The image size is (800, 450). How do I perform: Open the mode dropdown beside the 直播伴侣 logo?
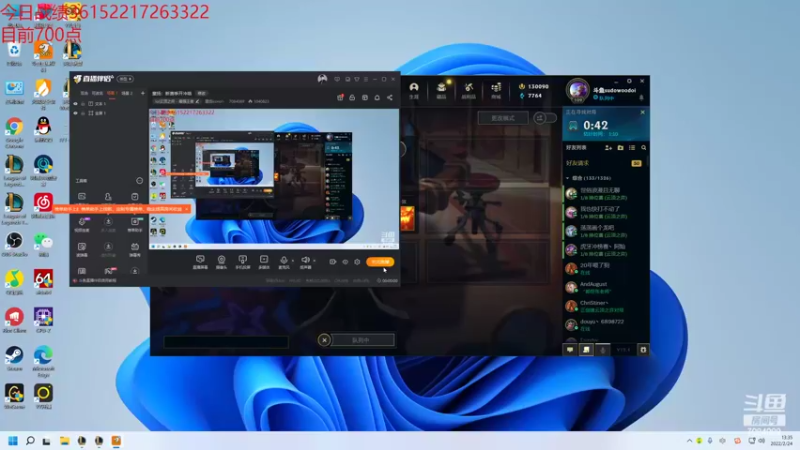point(125,79)
